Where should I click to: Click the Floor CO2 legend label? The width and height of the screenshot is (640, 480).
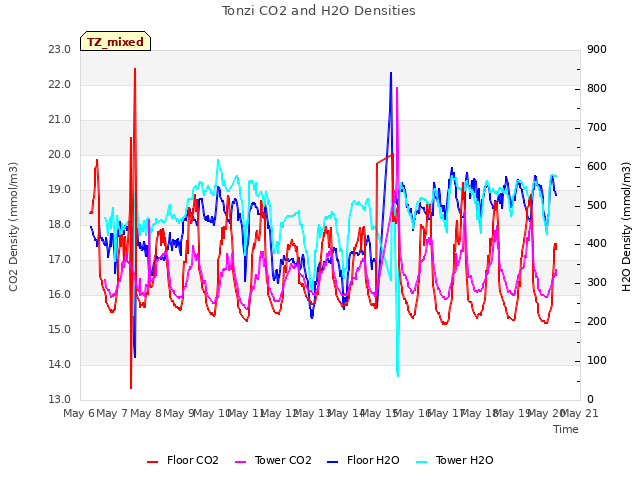point(193,460)
